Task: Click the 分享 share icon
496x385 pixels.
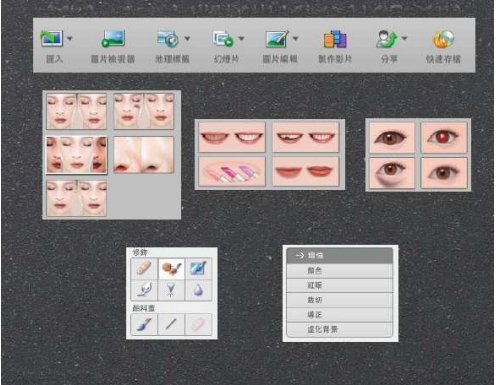Action: [x=387, y=39]
